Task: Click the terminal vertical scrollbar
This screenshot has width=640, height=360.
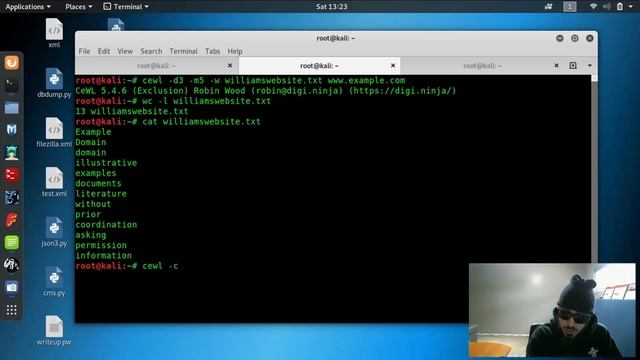Action: click(x=594, y=168)
